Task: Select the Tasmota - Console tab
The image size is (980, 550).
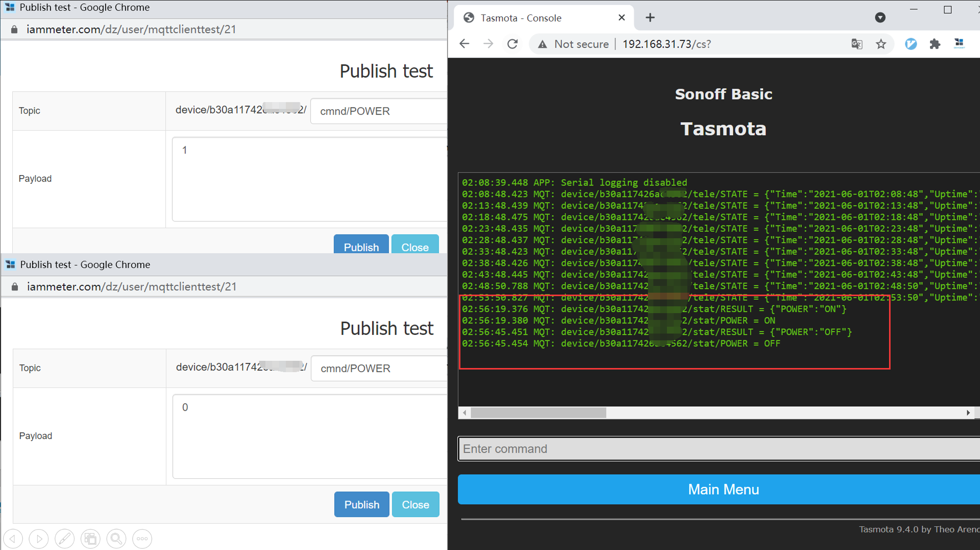Action: click(x=521, y=18)
